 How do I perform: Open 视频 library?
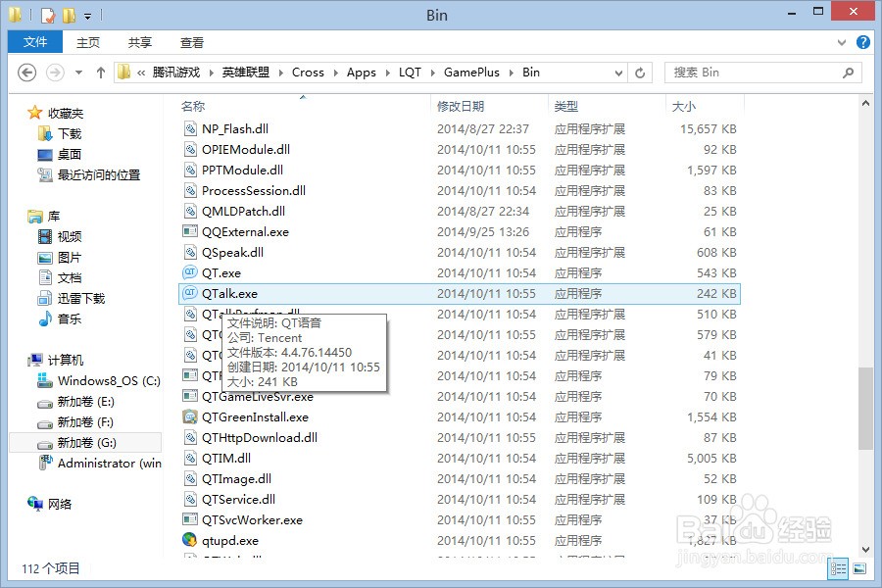click(70, 237)
